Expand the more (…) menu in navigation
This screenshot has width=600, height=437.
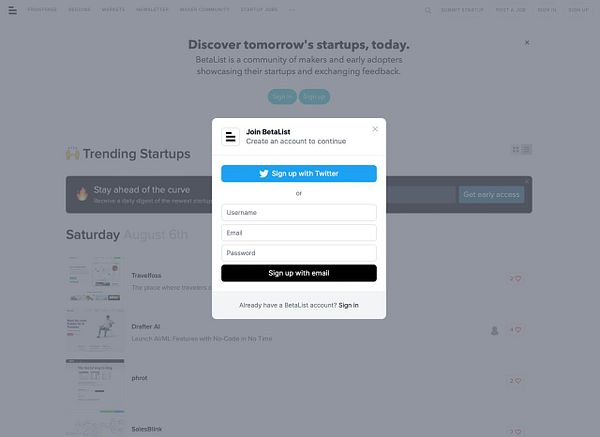tap(292, 10)
